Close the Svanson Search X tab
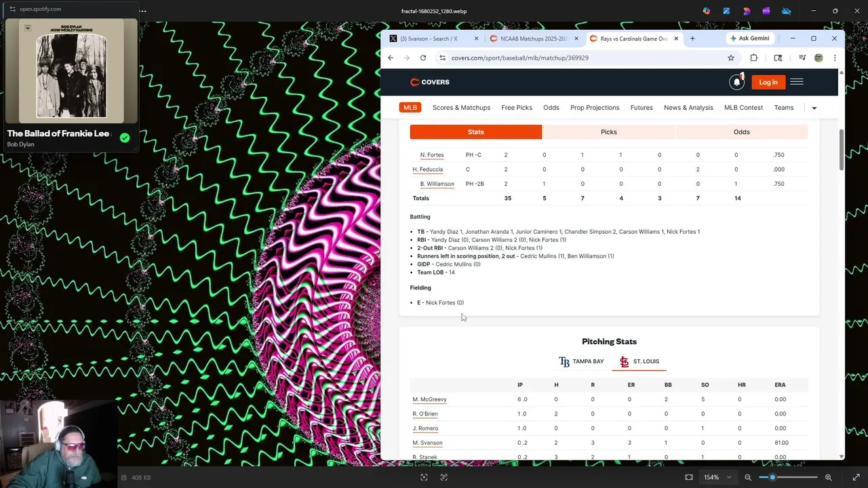This screenshot has width=868, height=488. [476, 39]
